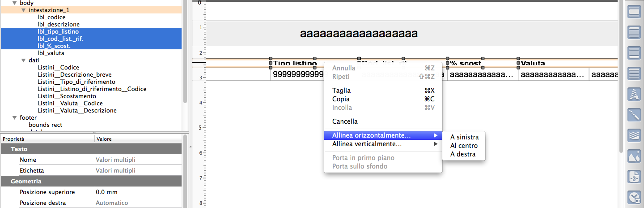This screenshot has width=644, height=208.
Task: Click 'Copia' in the context menu
Action: click(x=341, y=99)
